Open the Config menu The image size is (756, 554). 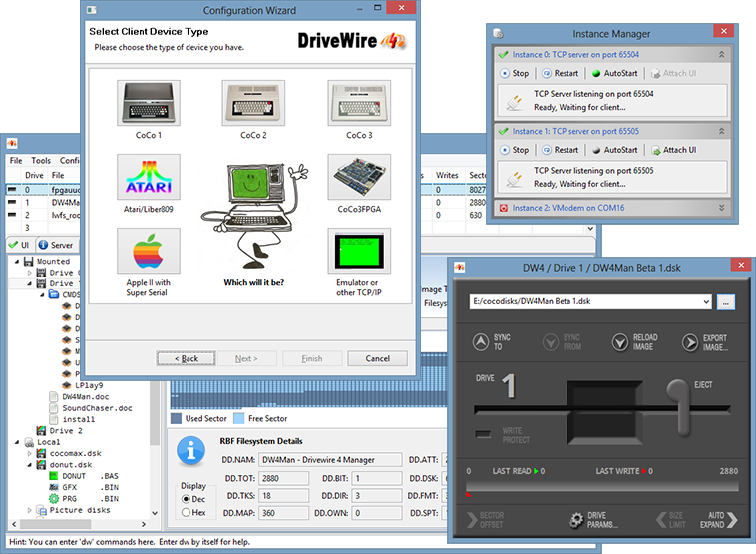point(69,161)
